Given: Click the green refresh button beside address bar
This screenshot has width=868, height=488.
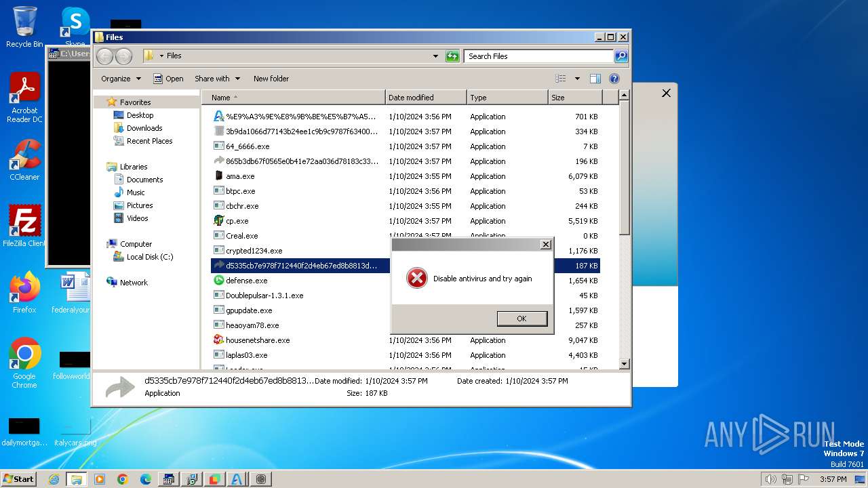Looking at the screenshot, I should (452, 56).
